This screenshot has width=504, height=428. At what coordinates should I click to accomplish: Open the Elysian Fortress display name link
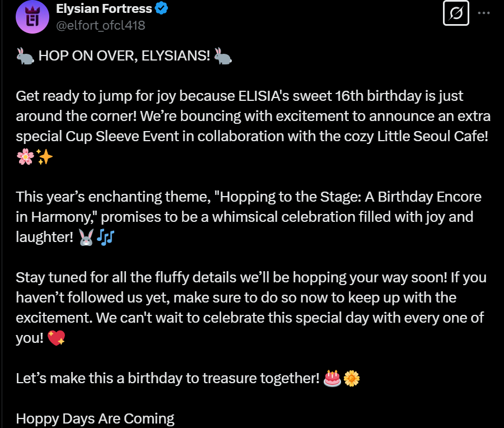[104, 9]
